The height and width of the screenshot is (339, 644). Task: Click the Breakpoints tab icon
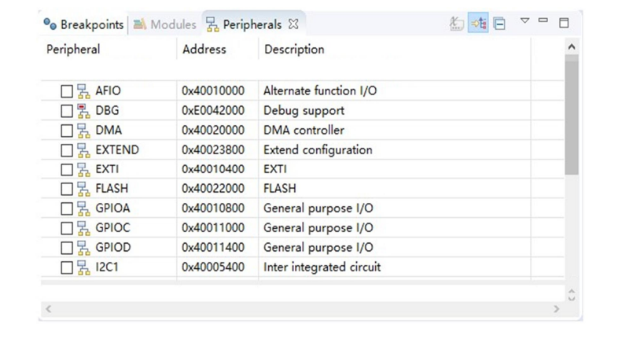[50, 24]
